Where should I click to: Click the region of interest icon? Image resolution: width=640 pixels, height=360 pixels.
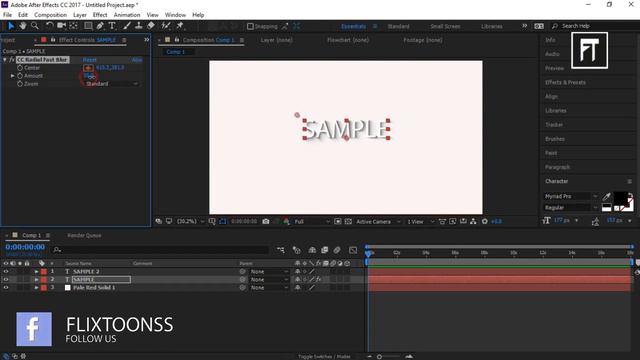pos(338,221)
